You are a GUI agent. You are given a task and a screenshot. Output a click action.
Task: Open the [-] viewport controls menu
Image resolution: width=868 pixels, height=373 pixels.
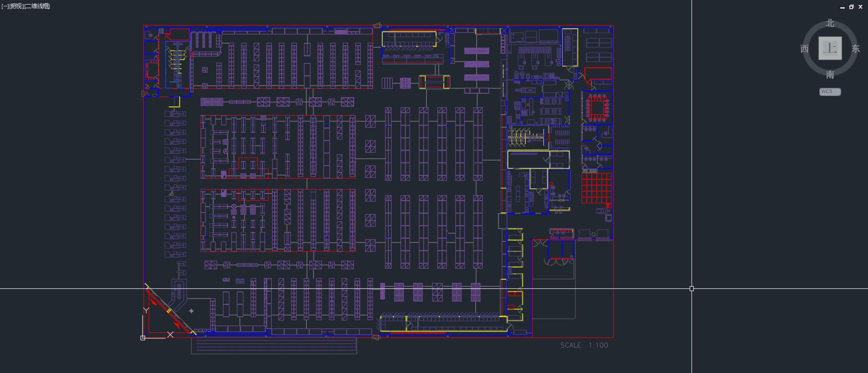pyautogui.click(x=5, y=6)
